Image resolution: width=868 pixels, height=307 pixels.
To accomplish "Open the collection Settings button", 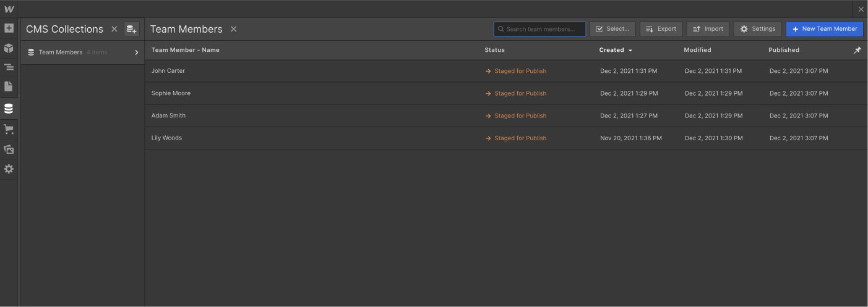I will point(758,29).
